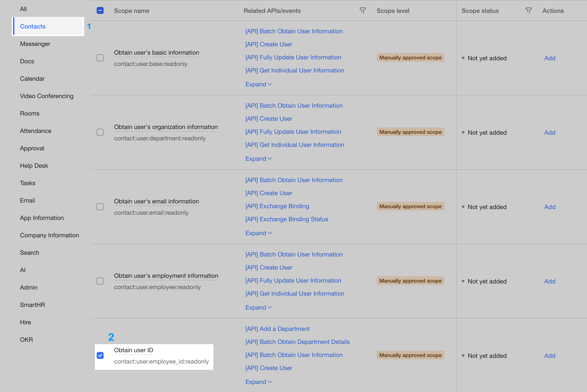Check the "Obtain user's email information" scope

click(100, 206)
